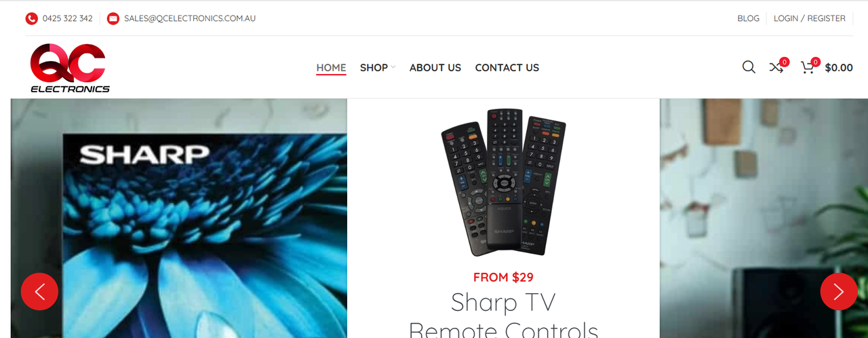Click the Sharp TV banner image

(x=179, y=218)
